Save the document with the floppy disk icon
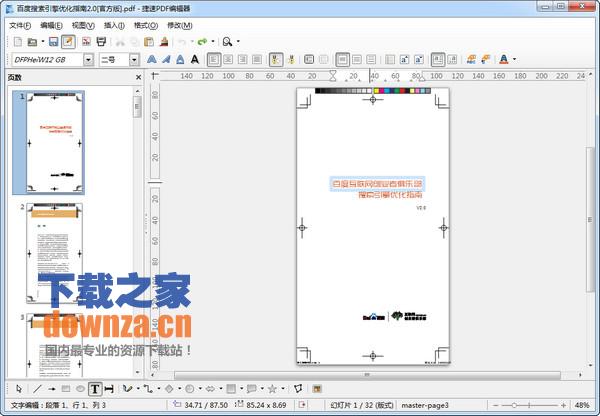 point(54,42)
